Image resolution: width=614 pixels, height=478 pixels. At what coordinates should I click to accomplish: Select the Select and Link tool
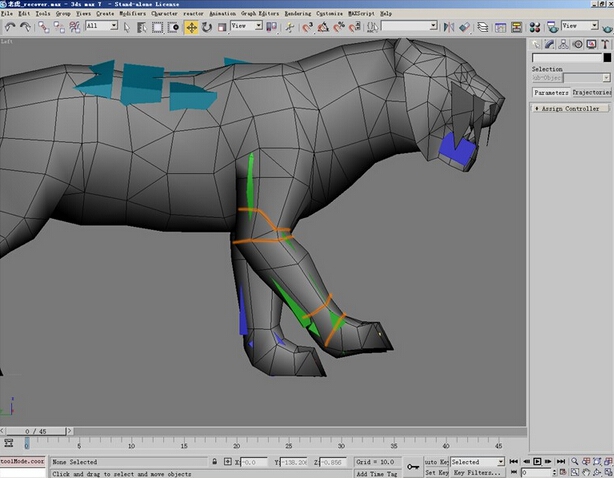click(43, 27)
